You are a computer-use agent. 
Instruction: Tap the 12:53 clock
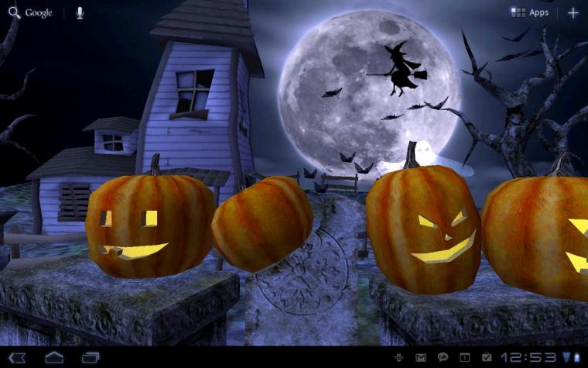coord(528,357)
